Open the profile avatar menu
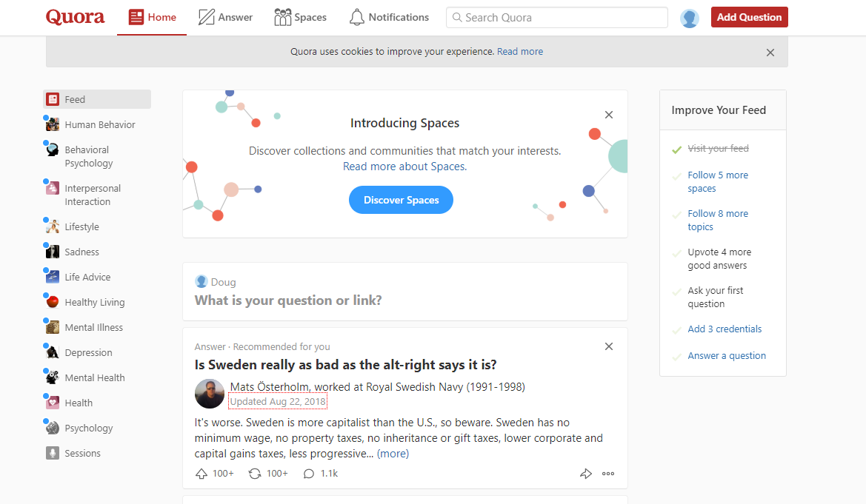The width and height of the screenshot is (866, 504). pos(689,19)
